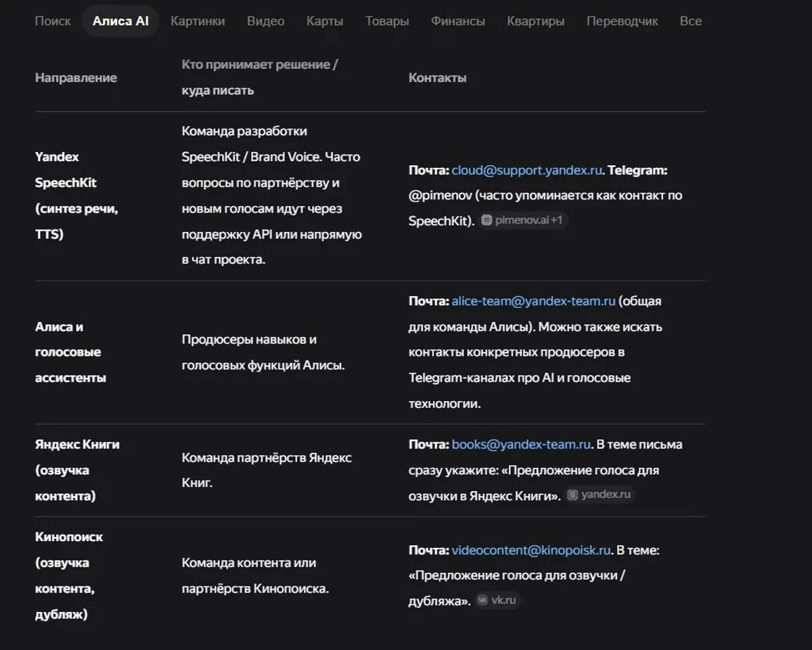This screenshot has height=650, width=812.
Task: Click the Yandex logo icon beside yandex.ru
Action: pos(573,494)
